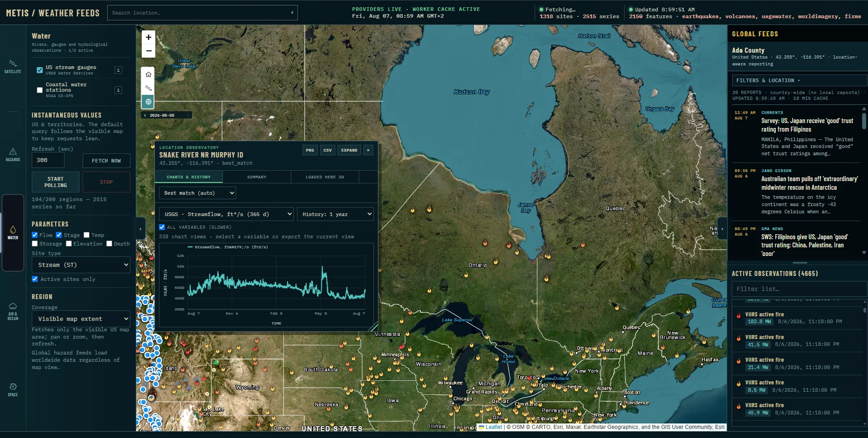Switch to the Summary tab
The image size is (868, 438).
(x=257, y=177)
